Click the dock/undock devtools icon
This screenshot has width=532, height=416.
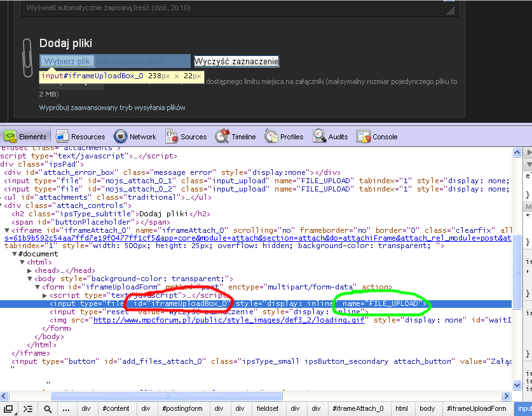click(x=8, y=409)
